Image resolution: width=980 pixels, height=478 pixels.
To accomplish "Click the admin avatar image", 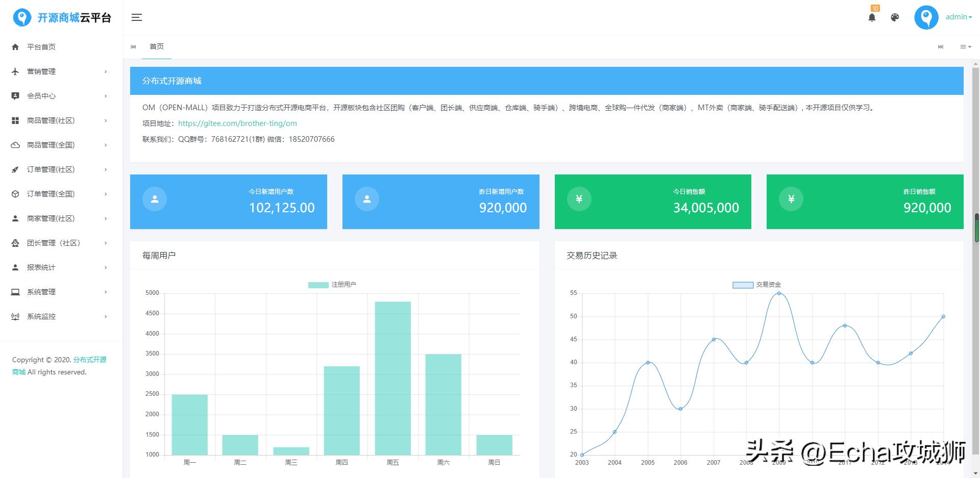I will [x=926, y=17].
